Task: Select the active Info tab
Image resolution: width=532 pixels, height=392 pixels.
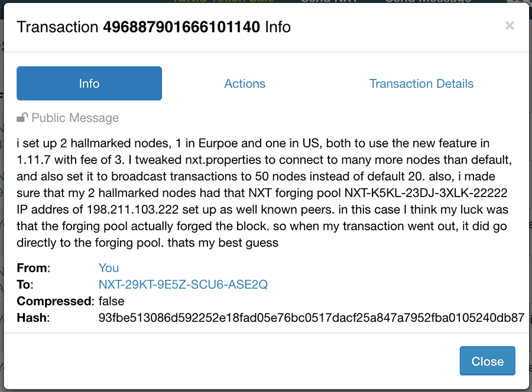Action: pos(89,83)
